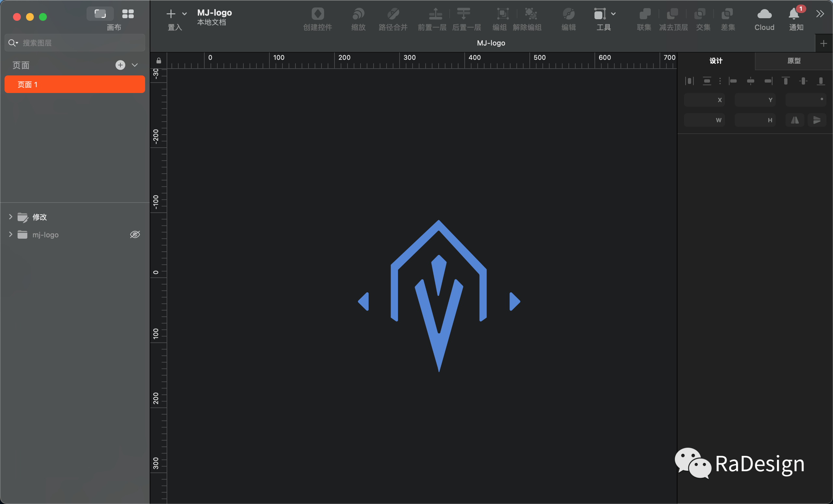Click the 路径合并 path merge icon
833x504 pixels.
[x=393, y=14]
